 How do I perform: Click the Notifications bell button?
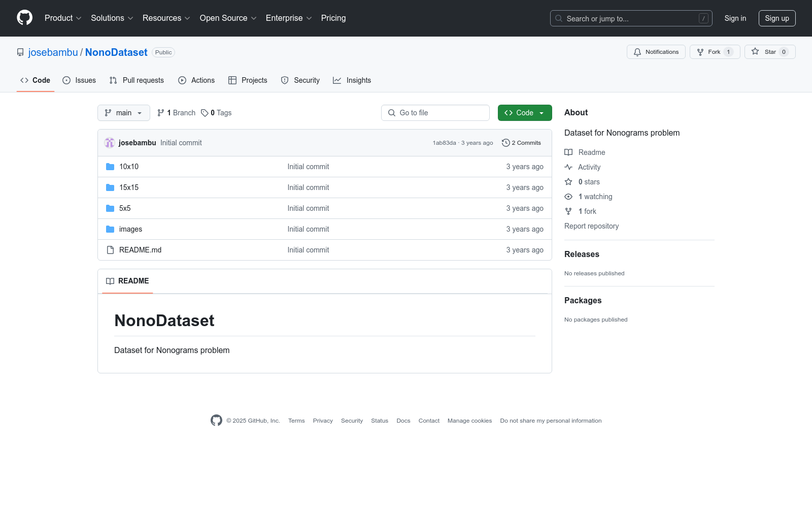pos(656,52)
